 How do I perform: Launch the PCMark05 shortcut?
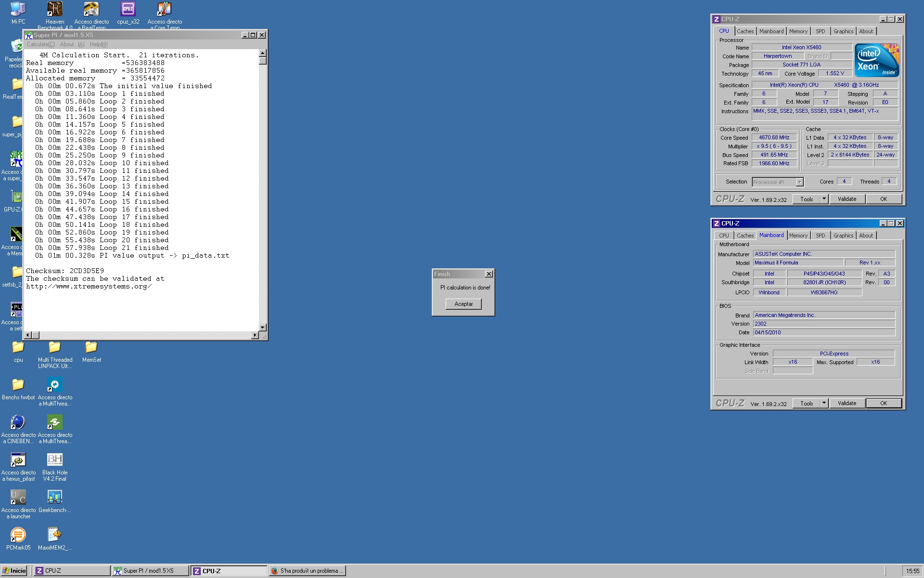[18, 535]
